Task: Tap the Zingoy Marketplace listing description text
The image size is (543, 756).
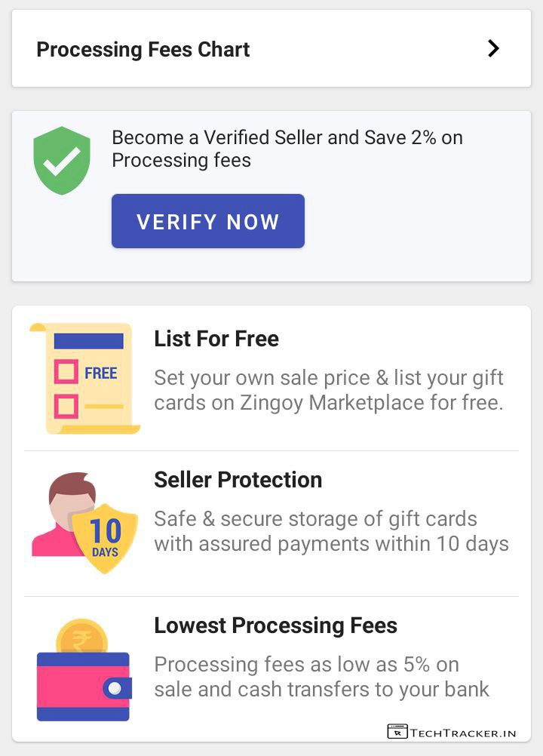Action: click(x=329, y=390)
